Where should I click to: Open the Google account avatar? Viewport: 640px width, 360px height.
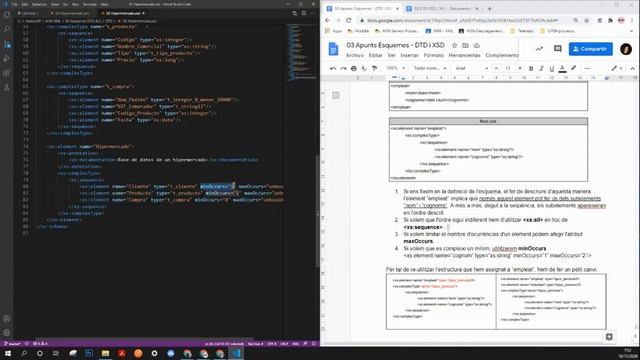626,49
